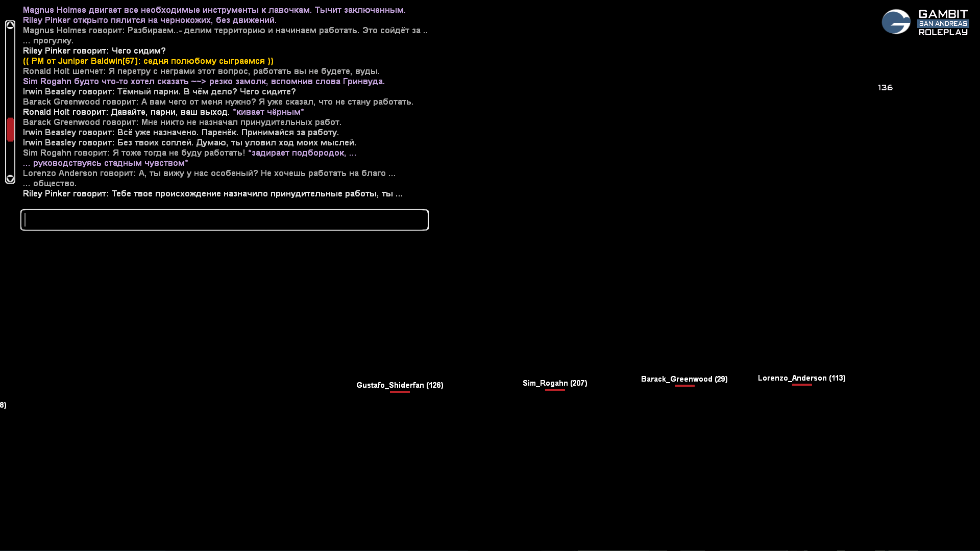Click the last chat line by Riley Pinker
Viewport: 980px width, 551px height.
(212, 194)
